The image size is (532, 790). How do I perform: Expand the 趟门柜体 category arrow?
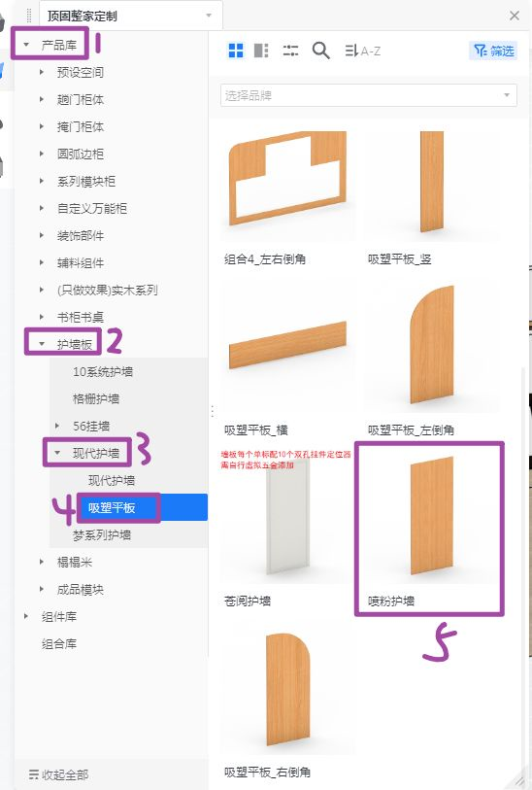pos(42,99)
